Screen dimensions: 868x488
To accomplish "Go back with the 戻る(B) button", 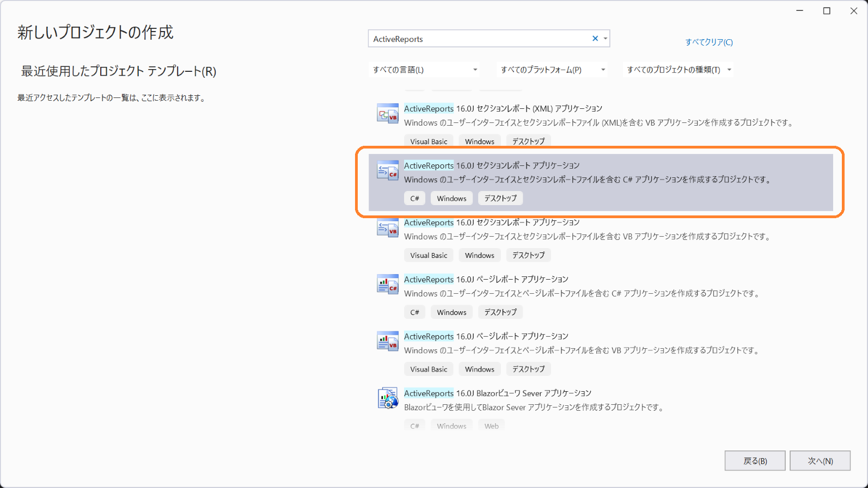I will (x=755, y=461).
